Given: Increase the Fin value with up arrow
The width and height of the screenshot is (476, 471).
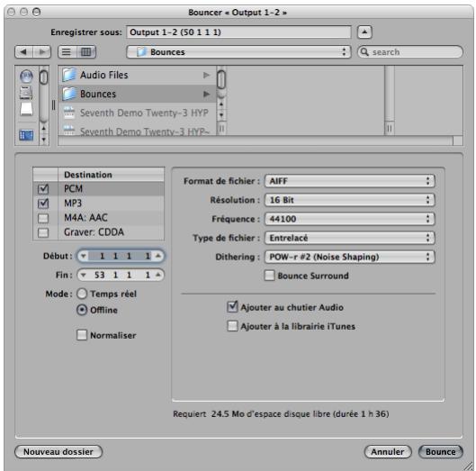Looking at the screenshot, I should [157, 275].
